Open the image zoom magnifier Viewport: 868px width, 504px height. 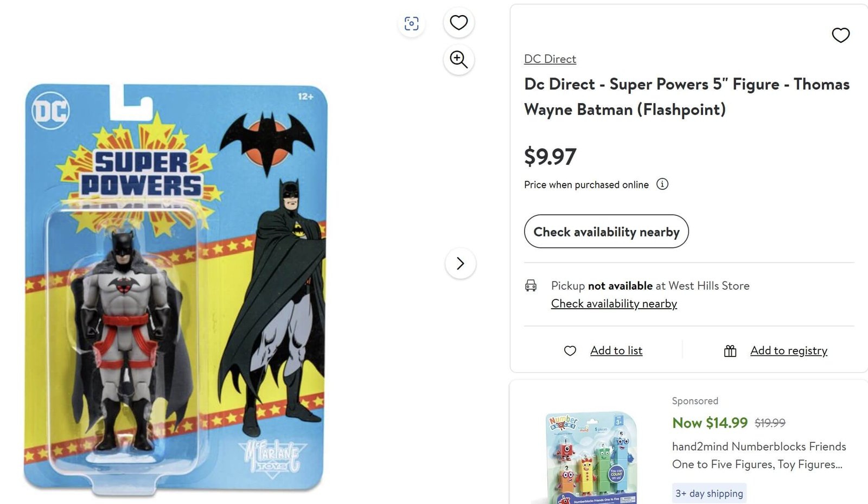[458, 60]
